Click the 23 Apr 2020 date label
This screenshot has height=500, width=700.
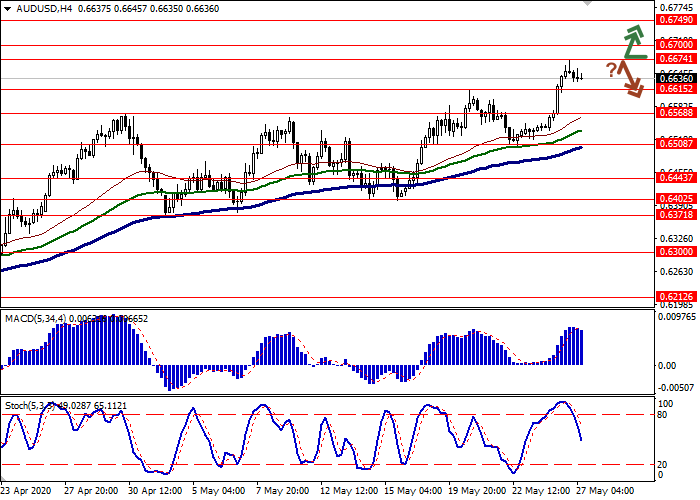click(x=26, y=492)
